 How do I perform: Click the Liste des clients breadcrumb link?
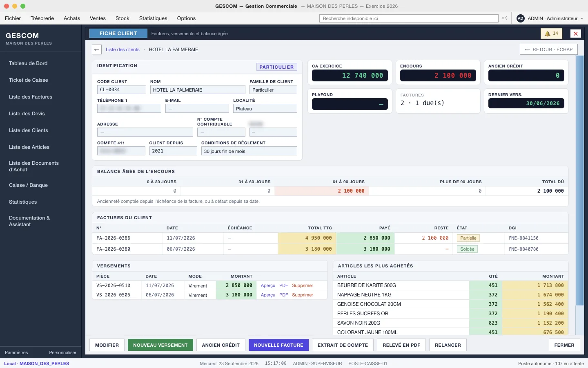(122, 49)
